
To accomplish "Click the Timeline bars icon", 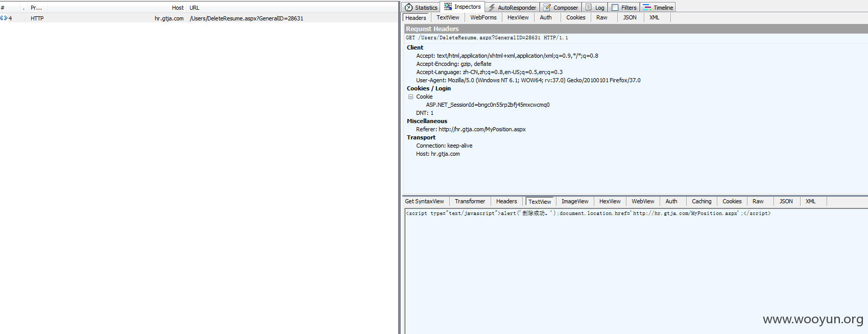I will point(647,7).
